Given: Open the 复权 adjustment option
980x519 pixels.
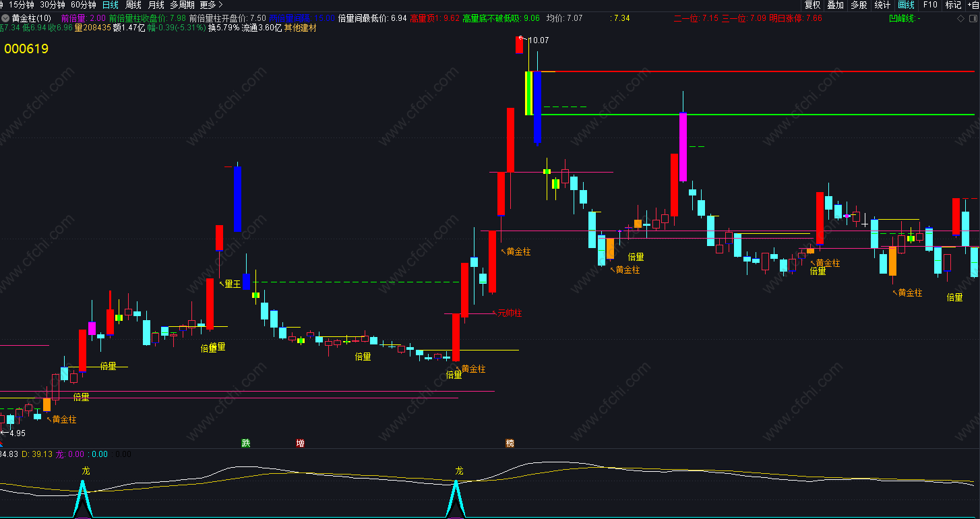Looking at the screenshot, I should [812, 5].
